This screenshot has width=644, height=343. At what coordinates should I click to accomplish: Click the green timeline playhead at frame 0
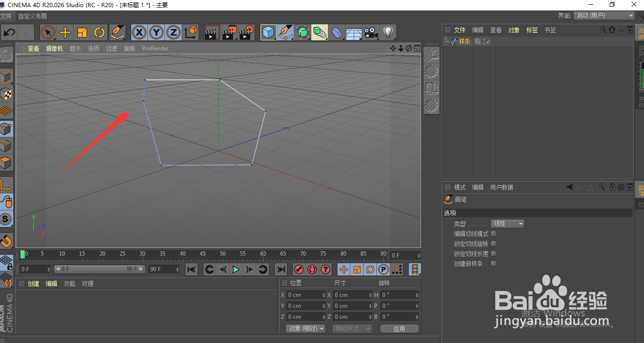tap(23, 255)
